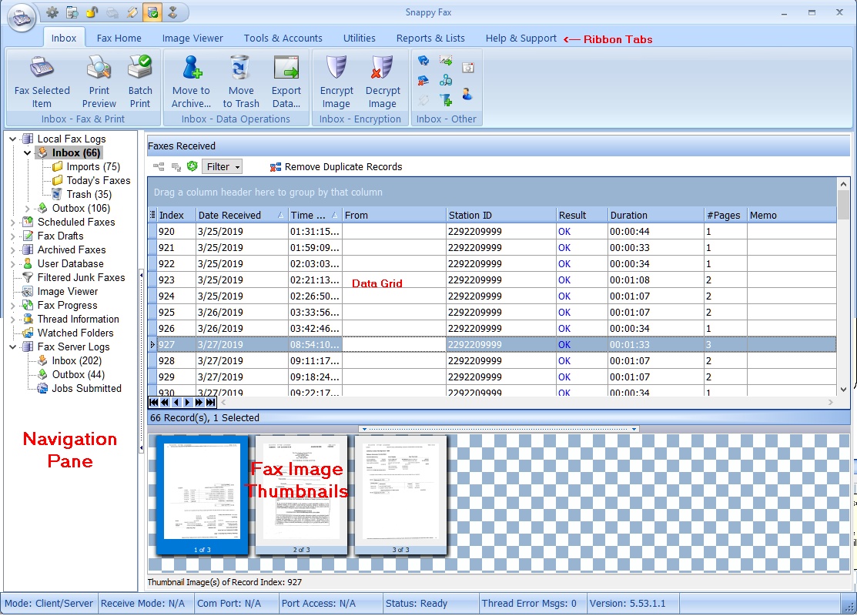The image size is (857, 616).
Task: Click the Encrypt Image shield icon
Action: click(x=336, y=69)
